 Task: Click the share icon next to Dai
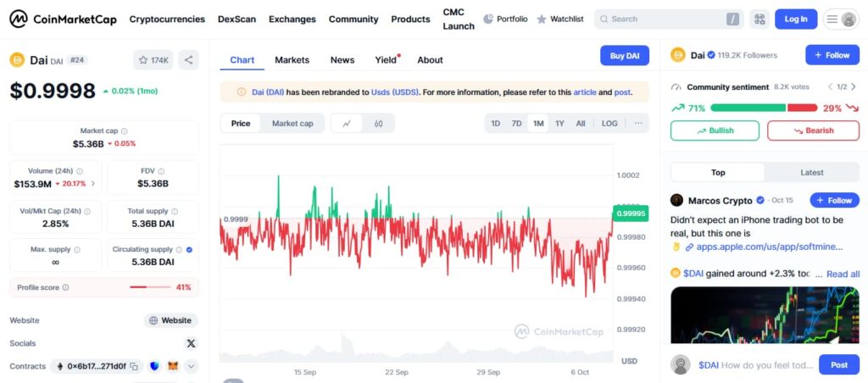coord(188,60)
